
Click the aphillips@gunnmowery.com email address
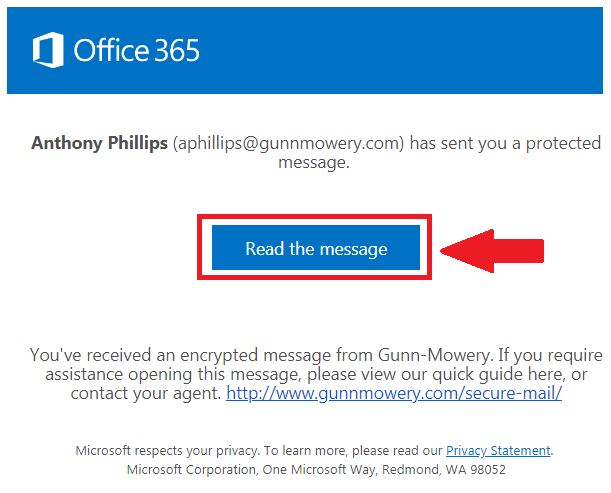tap(289, 143)
